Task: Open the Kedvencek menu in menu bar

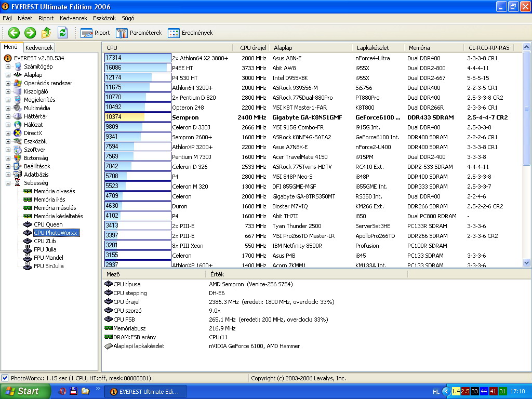Action: (x=73, y=18)
